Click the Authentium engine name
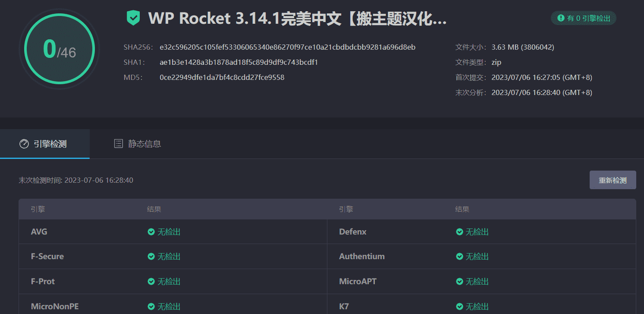The width and height of the screenshot is (644, 314). pos(362,257)
